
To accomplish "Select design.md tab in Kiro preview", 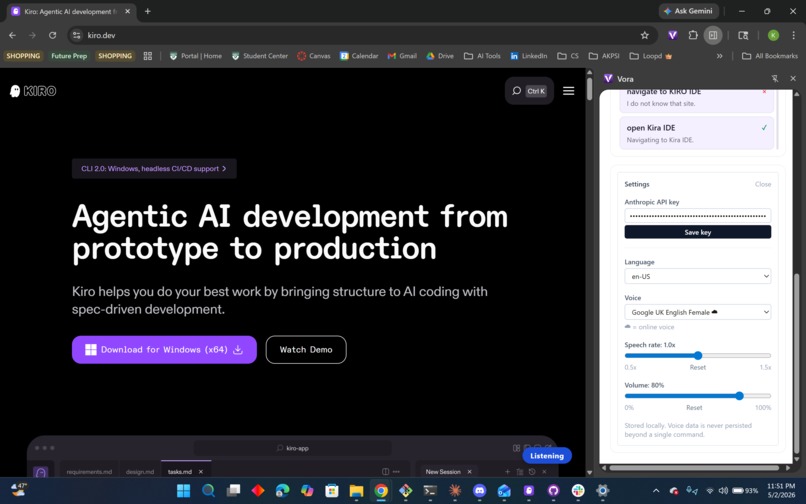I will point(140,472).
